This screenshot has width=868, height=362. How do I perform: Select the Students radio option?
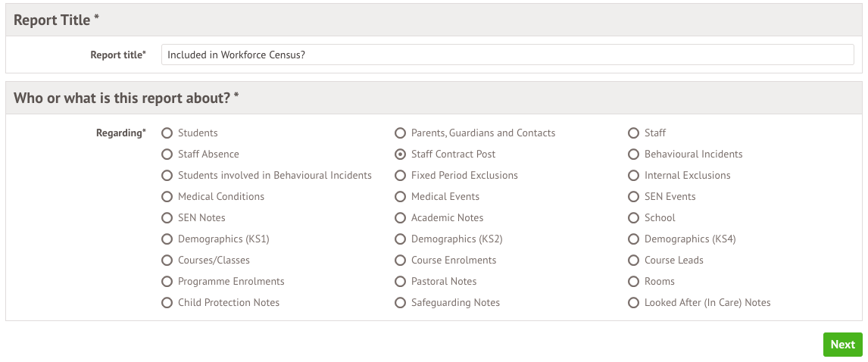coord(167,133)
